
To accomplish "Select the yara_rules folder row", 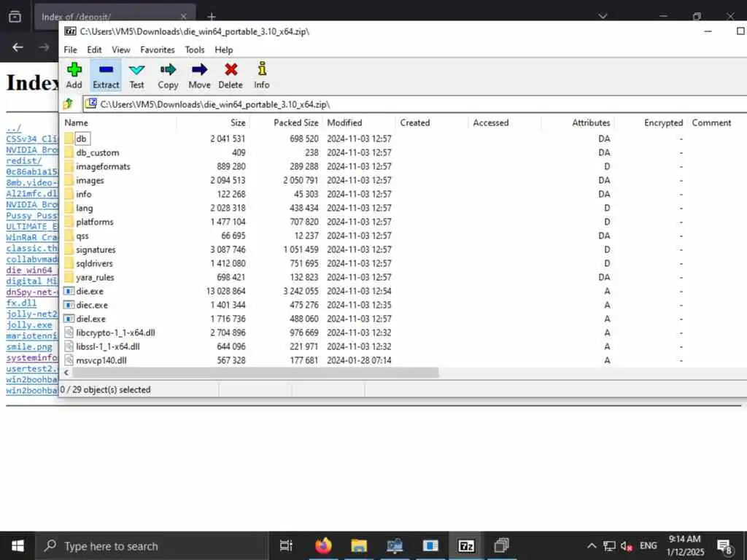I will tap(404, 277).
